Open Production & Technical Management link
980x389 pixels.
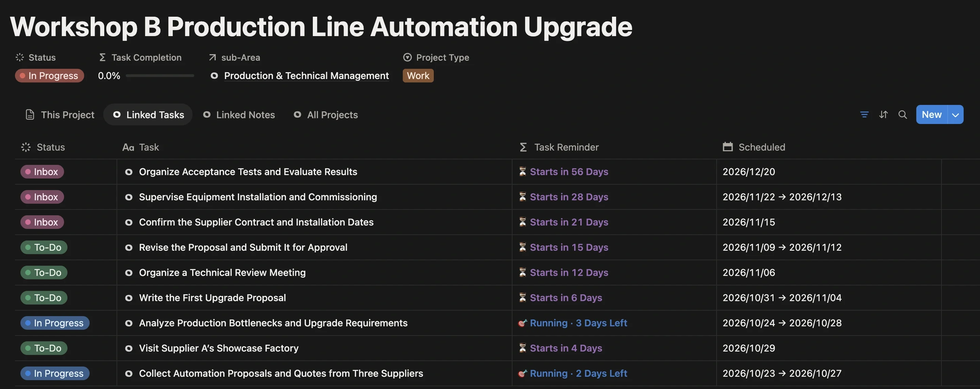pos(306,76)
